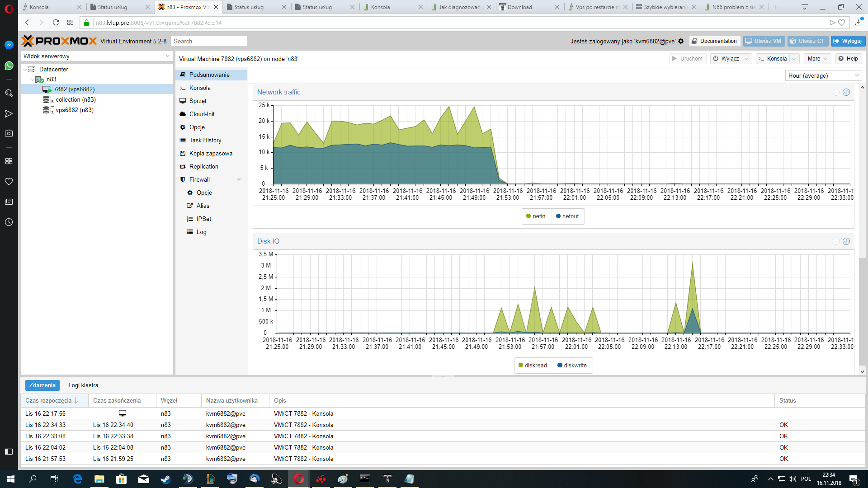This screenshot has width=868, height=488.
Task: Switch to Logi klastra tab
Action: tap(83, 385)
